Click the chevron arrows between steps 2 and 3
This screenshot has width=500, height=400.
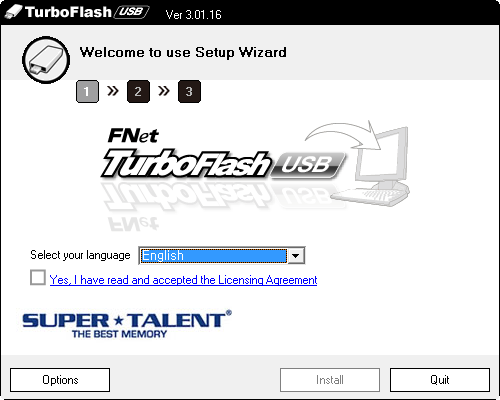(x=164, y=90)
